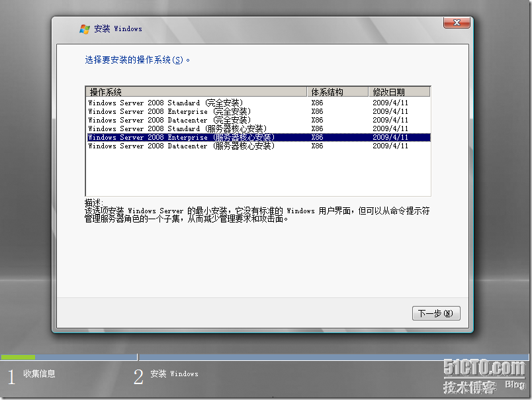Click the 选择要安装的操作系统(S) label
The width and height of the screenshot is (532, 400).
coord(137,60)
